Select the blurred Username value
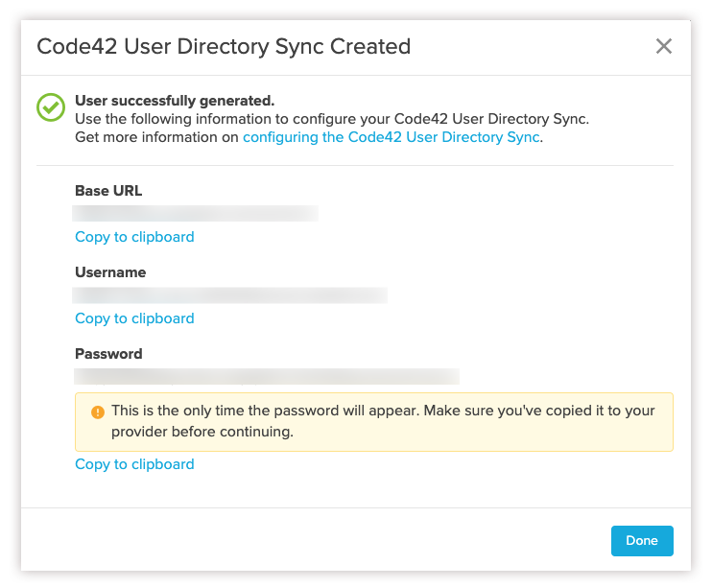The image size is (712, 588). (x=229, y=295)
